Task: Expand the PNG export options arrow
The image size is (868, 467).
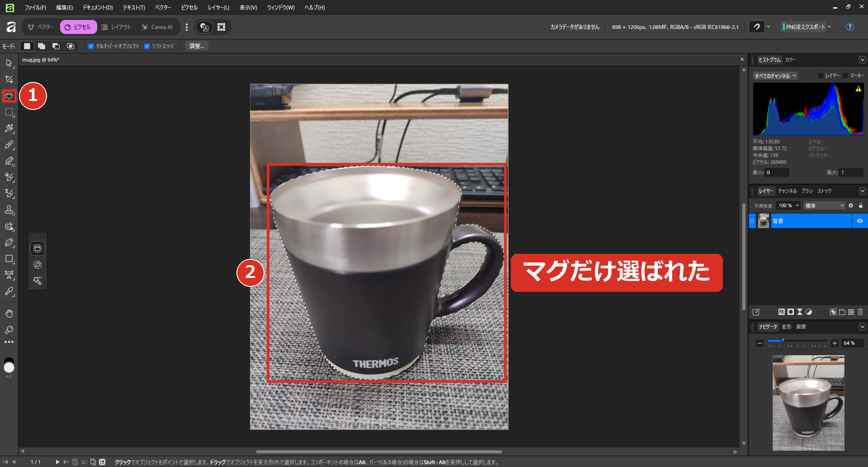Action: pos(829,27)
